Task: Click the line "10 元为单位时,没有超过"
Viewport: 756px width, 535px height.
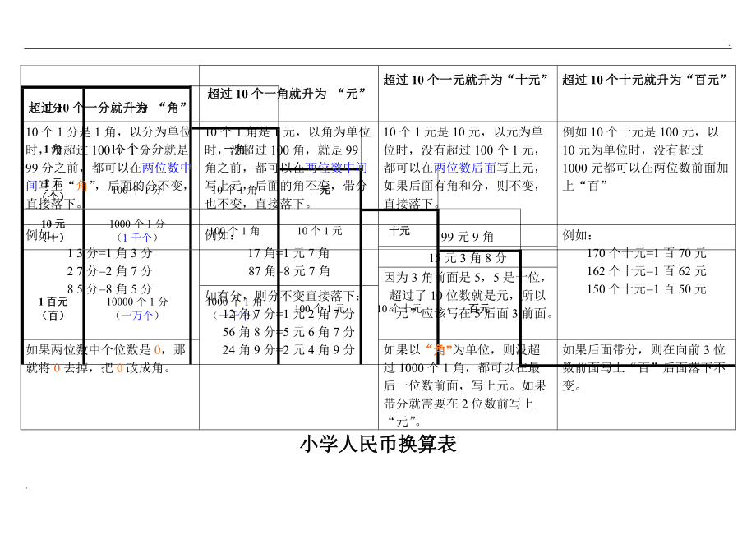Action: (x=633, y=150)
